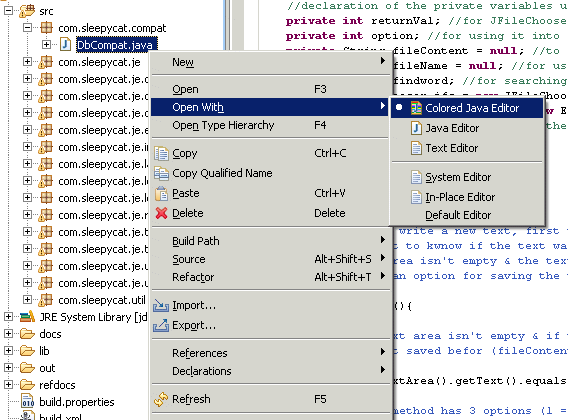The image size is (568, 420).
Task: Expand the out folder
Action: [8, 368]
